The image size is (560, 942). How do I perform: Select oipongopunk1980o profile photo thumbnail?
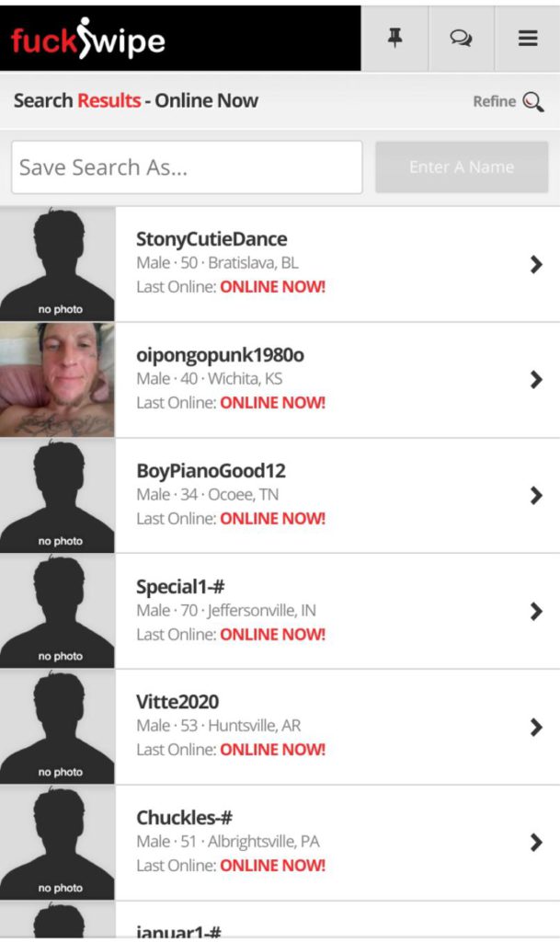(57, 380)
